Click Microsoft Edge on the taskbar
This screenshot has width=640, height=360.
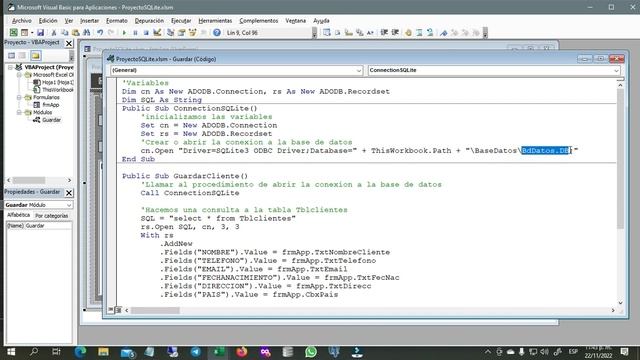pyautogui.click(x=80, y=352)
